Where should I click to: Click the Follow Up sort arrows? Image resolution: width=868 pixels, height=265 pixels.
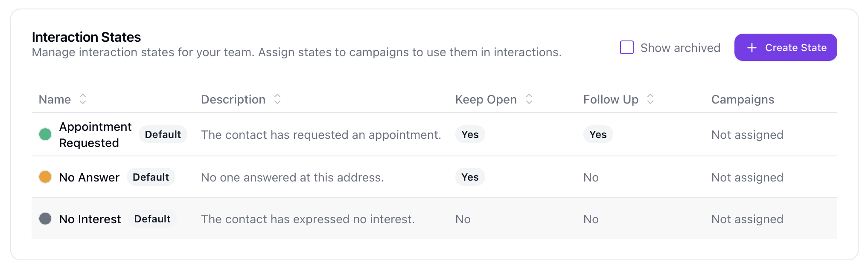click(x=650, y=99)
